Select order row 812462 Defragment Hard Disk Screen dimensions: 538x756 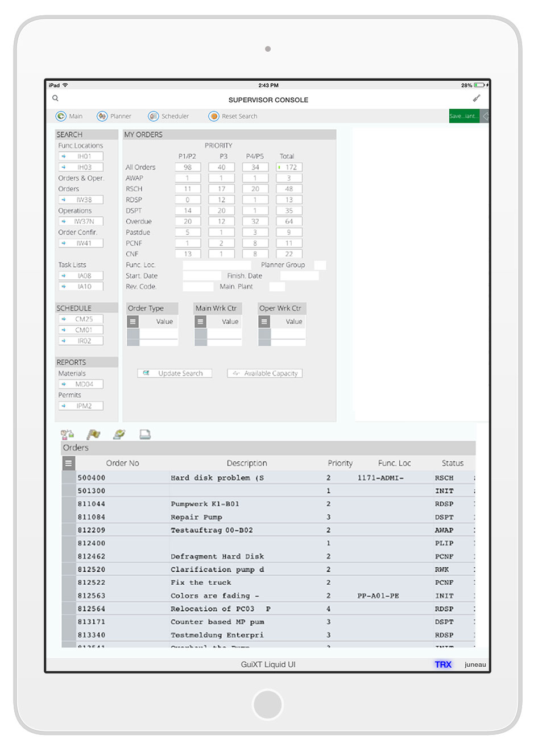coord(217,556)
